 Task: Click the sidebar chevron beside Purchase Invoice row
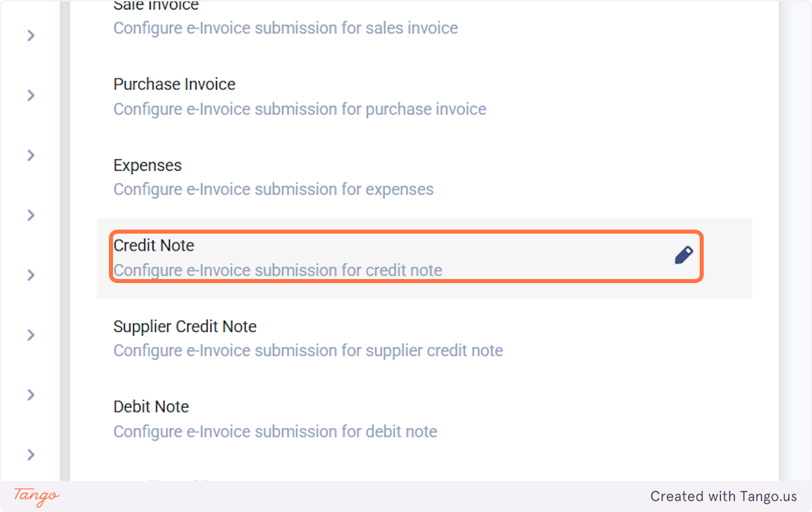30,95
